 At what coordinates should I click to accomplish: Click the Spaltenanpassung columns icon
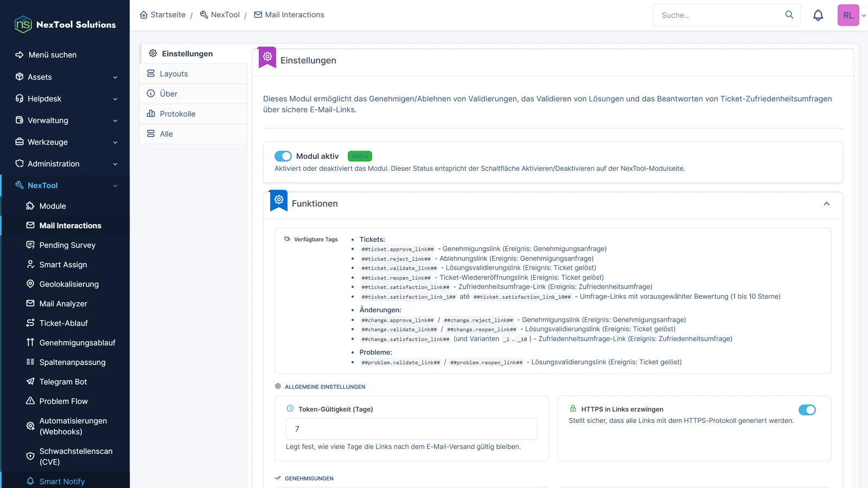click(x=30, y=362)
